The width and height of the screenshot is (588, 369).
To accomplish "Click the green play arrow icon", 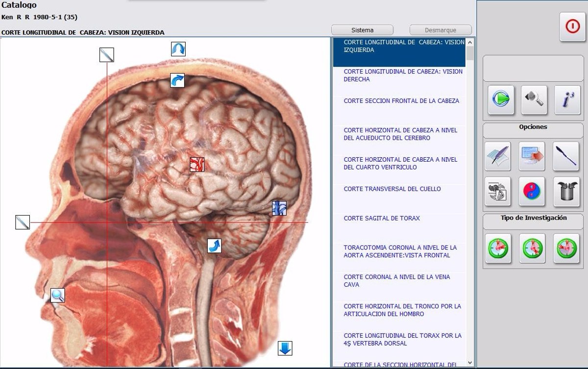I will click(501, 100).
